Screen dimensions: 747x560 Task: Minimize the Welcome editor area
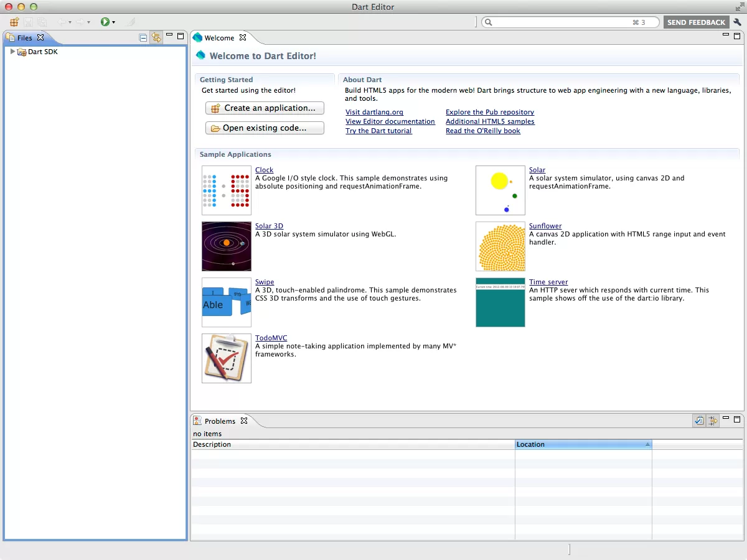[x=726, y=35]
